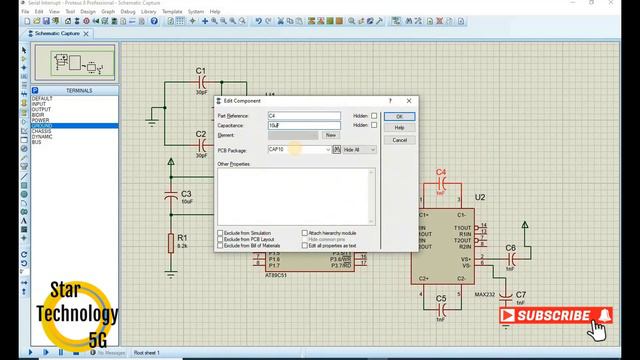
Task: Click the Other Properties scrollbar
Action: click(x=371, y=197)
